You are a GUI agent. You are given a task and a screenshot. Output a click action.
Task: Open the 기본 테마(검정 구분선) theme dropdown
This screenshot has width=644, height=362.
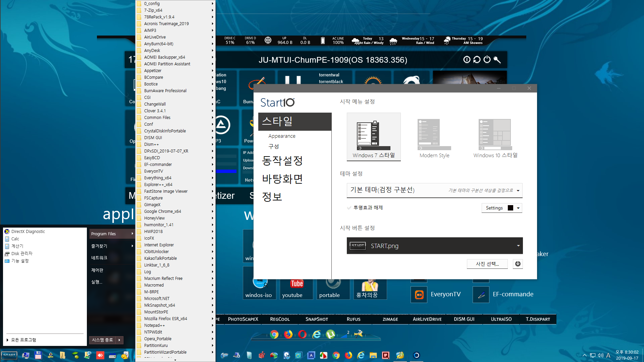434,190
